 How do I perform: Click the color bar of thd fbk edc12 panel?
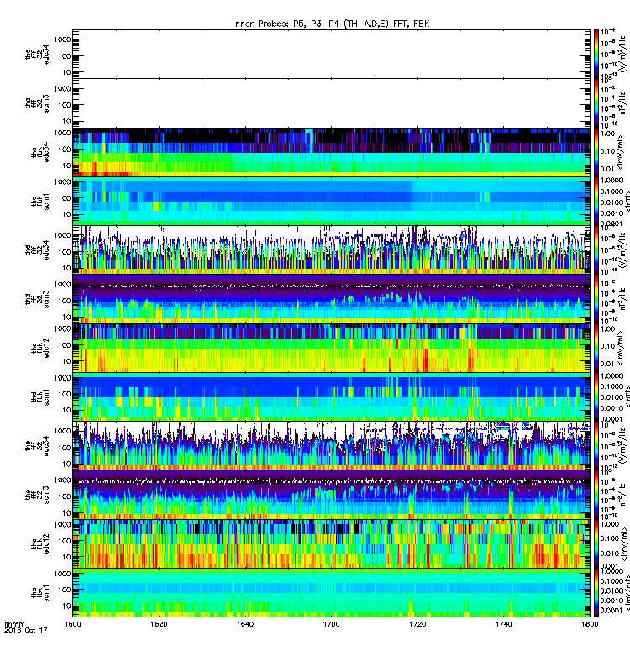tap(596, 348)
